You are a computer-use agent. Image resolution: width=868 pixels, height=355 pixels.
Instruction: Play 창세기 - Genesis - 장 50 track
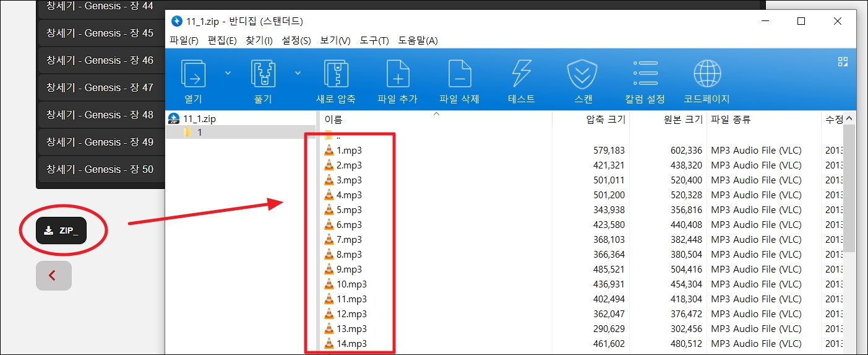(101, 169)
